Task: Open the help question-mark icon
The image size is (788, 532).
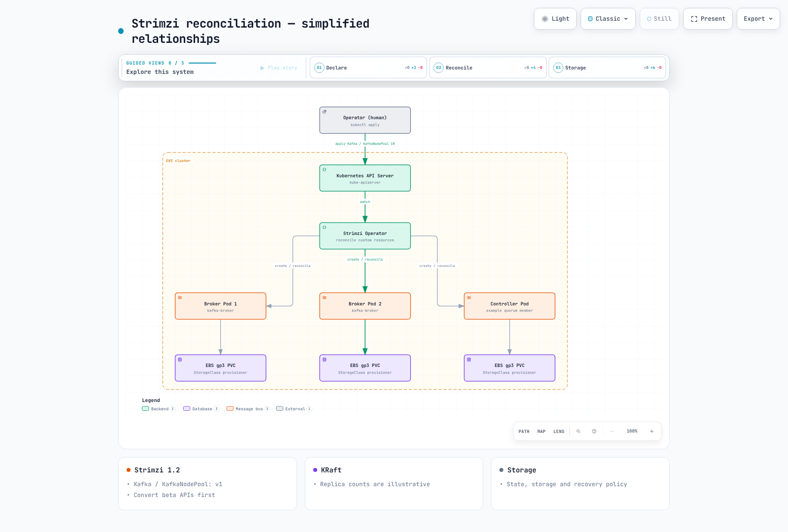Action: [x=594, y=432]
